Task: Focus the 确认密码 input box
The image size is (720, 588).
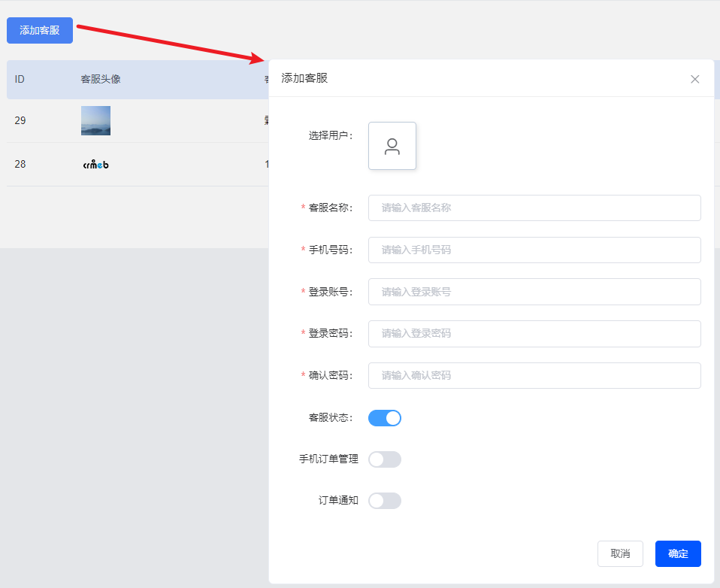Action: pyautogui.click(x=534, y=375)
